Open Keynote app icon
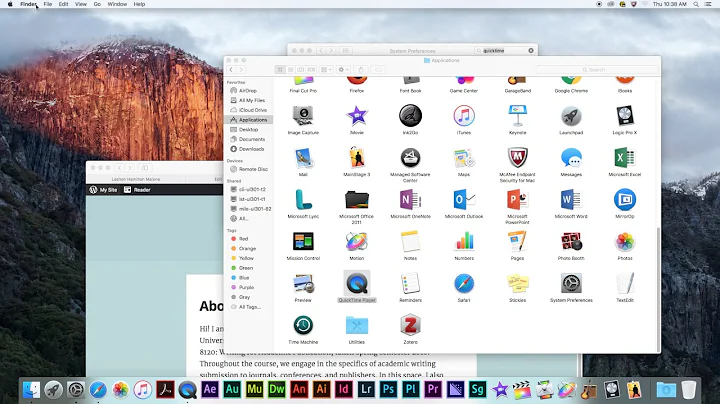 (x=518, y=116)
